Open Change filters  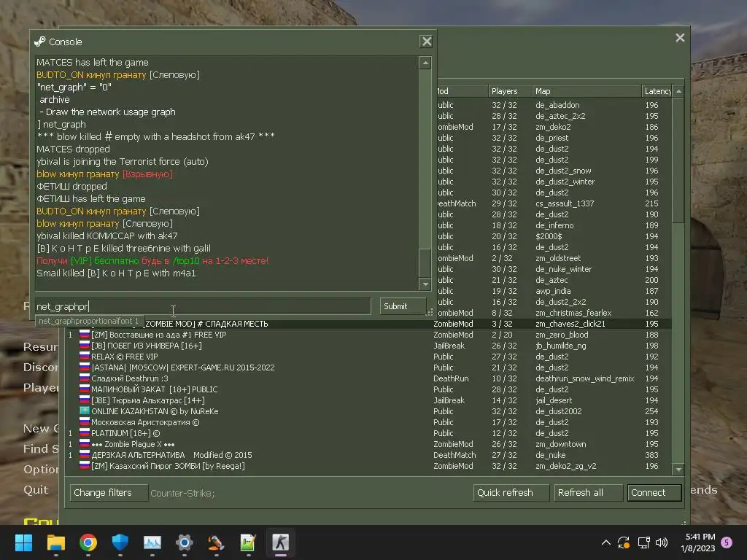click(109, 492)
